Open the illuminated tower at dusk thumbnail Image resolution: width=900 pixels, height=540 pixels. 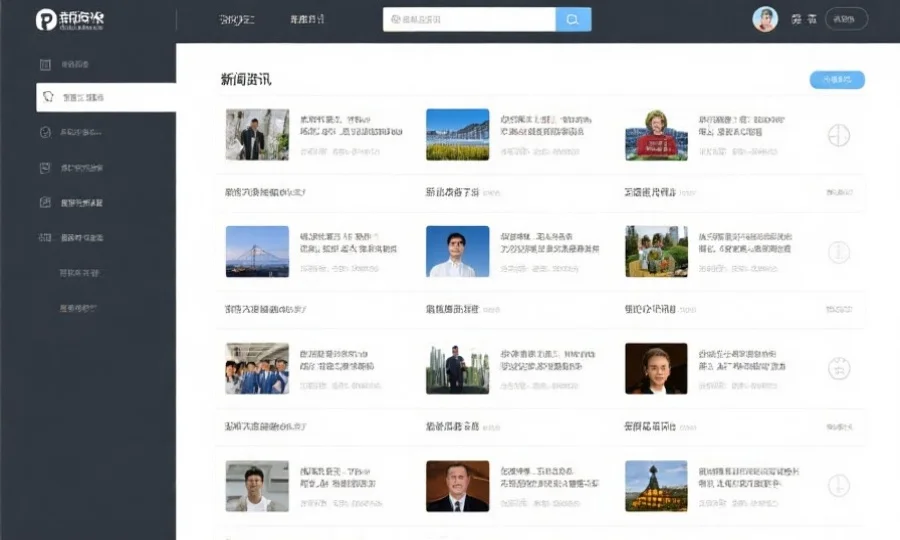pos(656,485)
